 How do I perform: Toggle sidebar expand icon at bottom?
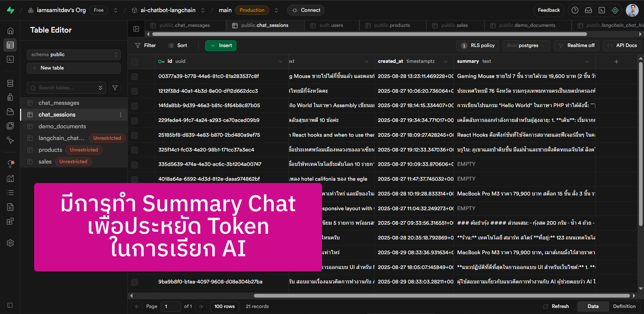[10, 305]
